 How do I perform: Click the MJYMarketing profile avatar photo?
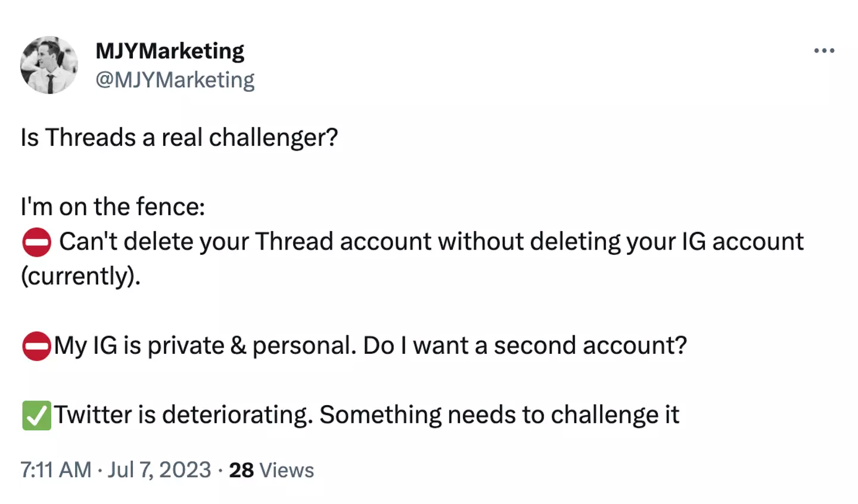(x=49, y=65)
